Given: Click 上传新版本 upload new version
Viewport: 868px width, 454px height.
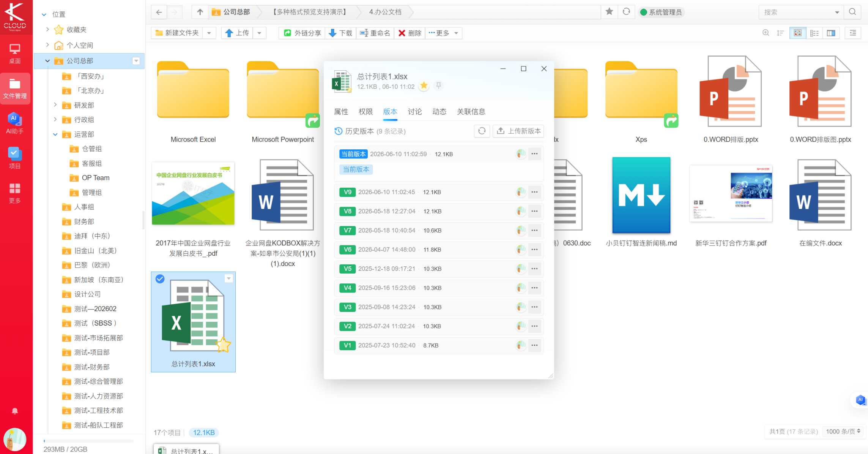Looking at the screenshot, I should coord(519,131).
